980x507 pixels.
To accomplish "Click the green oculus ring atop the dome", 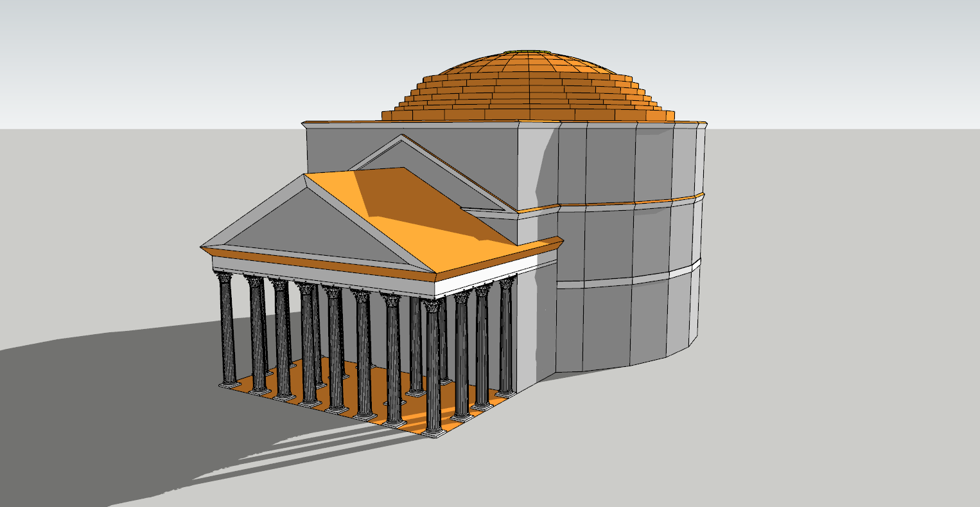I will [x=527, y=51].
